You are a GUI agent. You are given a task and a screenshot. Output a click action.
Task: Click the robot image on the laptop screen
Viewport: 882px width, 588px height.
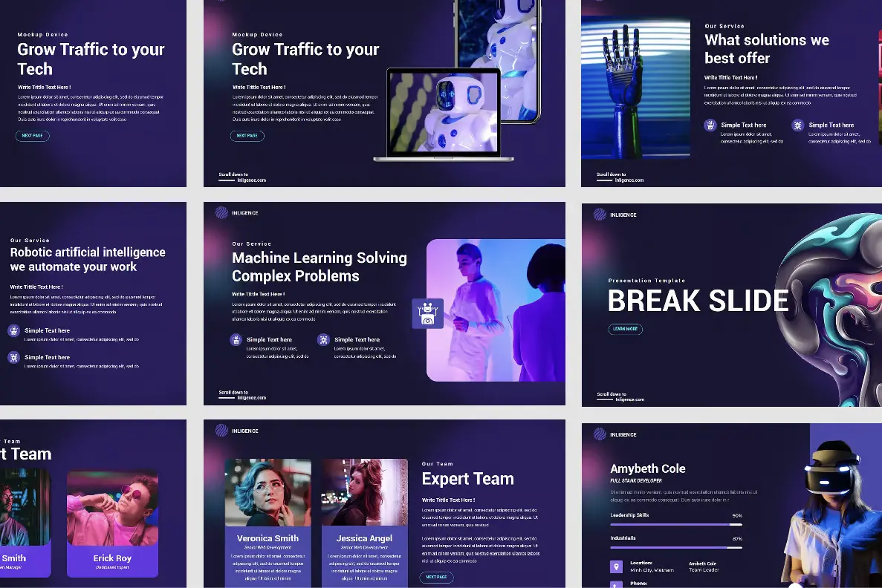[x=444, y=110]
